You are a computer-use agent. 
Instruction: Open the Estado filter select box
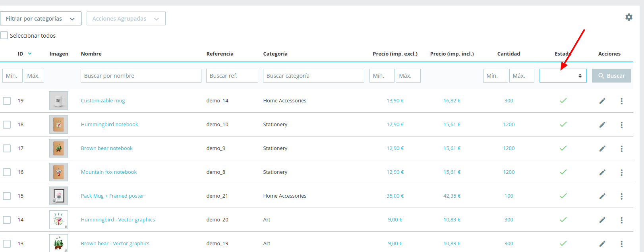[x=563, y=76]
